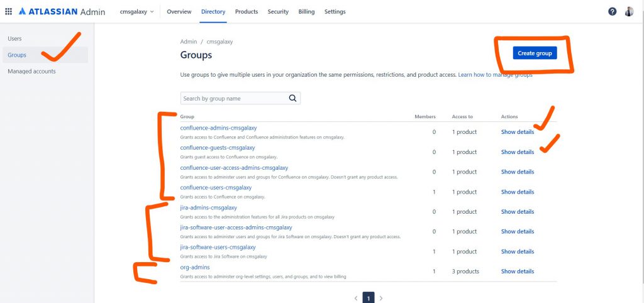Select Managed accounts in the sidebar

pos(31,71)
